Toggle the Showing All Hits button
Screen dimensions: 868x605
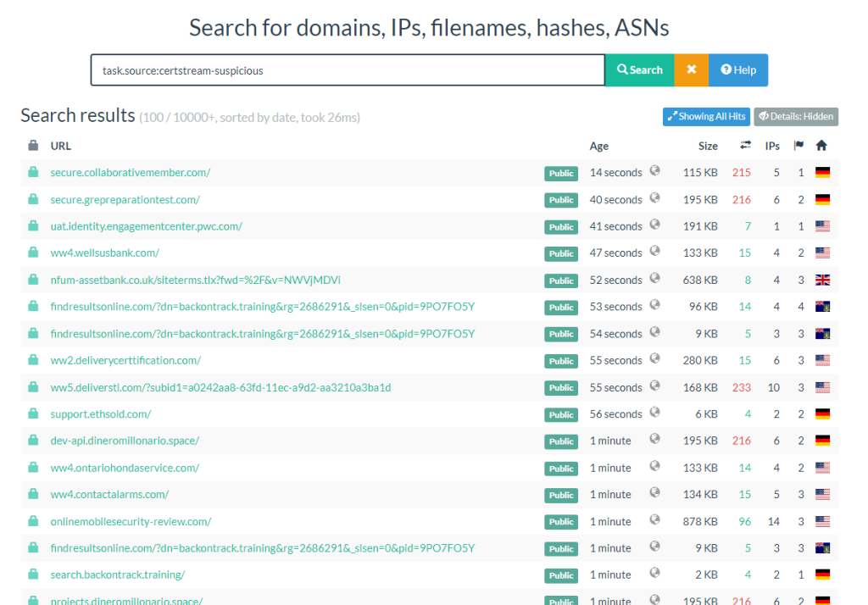coord(706,117)
